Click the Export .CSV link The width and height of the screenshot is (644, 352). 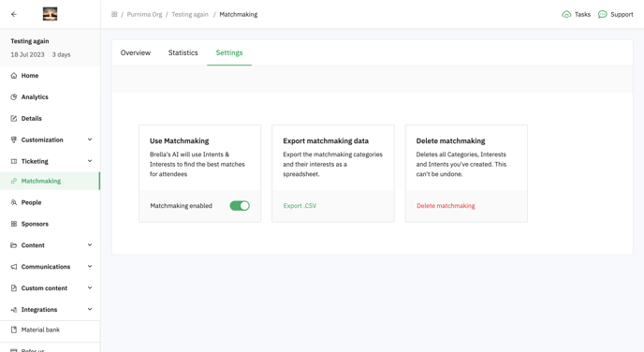coord(300,206)
